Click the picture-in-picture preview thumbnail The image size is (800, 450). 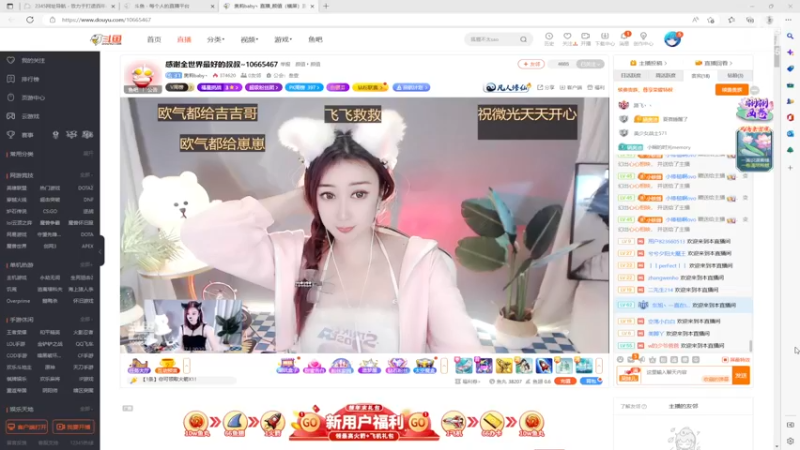click(193, 325)
